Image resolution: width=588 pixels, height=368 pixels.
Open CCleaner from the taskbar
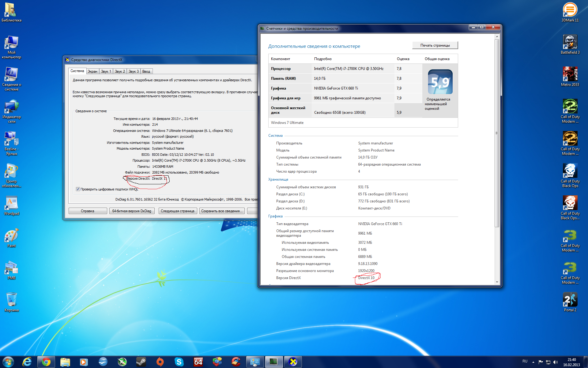tap(236, 362)
